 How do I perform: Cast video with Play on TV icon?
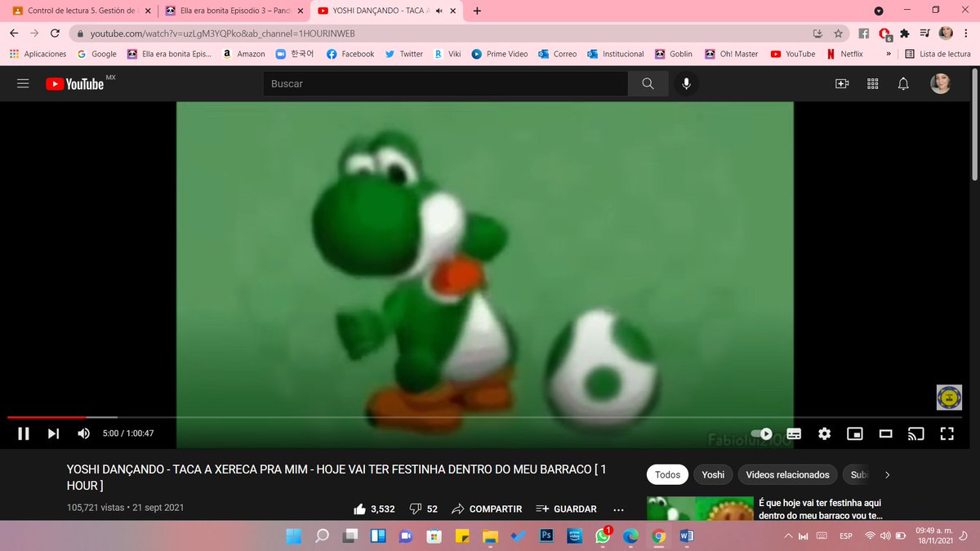915,433
